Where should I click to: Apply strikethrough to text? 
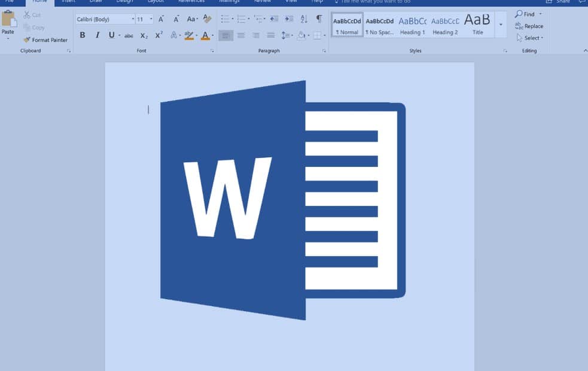click(x=129, y=36)
